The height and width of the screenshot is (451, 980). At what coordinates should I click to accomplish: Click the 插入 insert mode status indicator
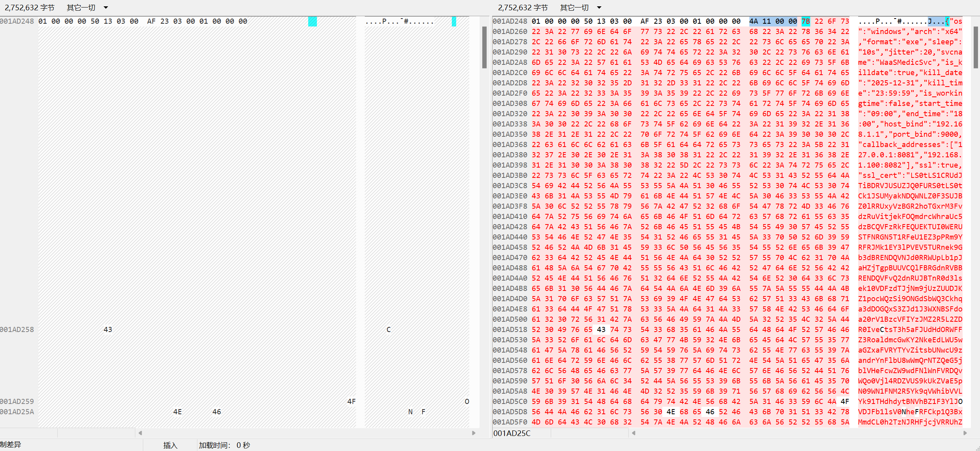[x=170, y=445]
